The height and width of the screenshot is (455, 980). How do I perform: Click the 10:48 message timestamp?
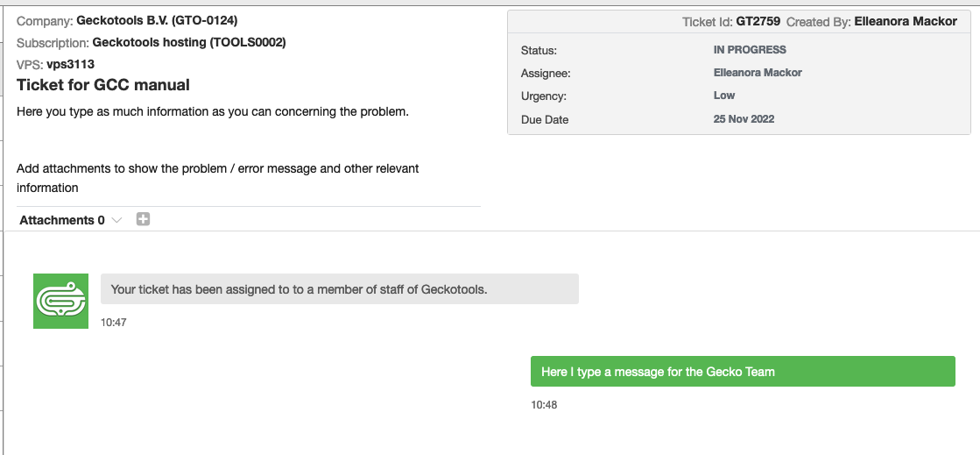544,405
